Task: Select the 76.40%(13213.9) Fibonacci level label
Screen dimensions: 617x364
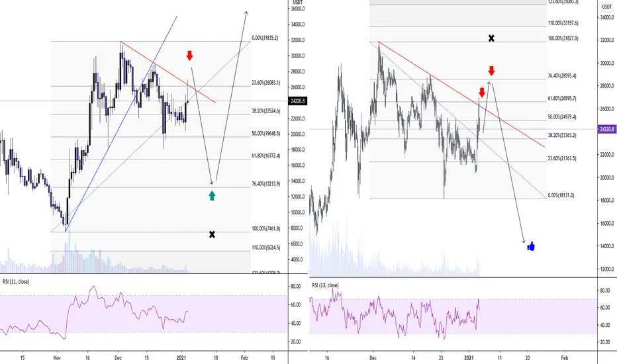Action: coord(266,184)
